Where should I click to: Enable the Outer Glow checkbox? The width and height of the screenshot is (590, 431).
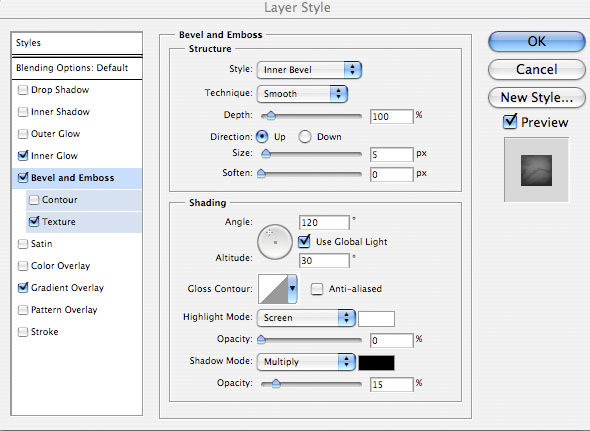tap(23, 134)
